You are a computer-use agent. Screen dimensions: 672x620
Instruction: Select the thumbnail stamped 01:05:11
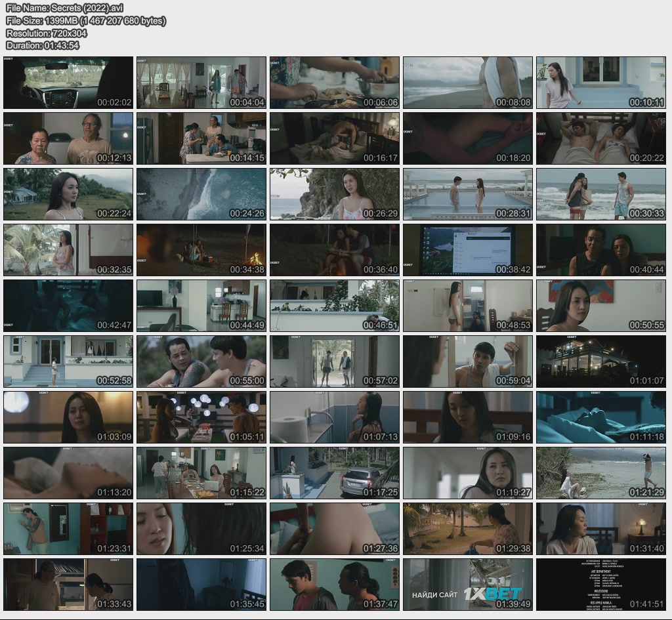(x=201, y=417)
